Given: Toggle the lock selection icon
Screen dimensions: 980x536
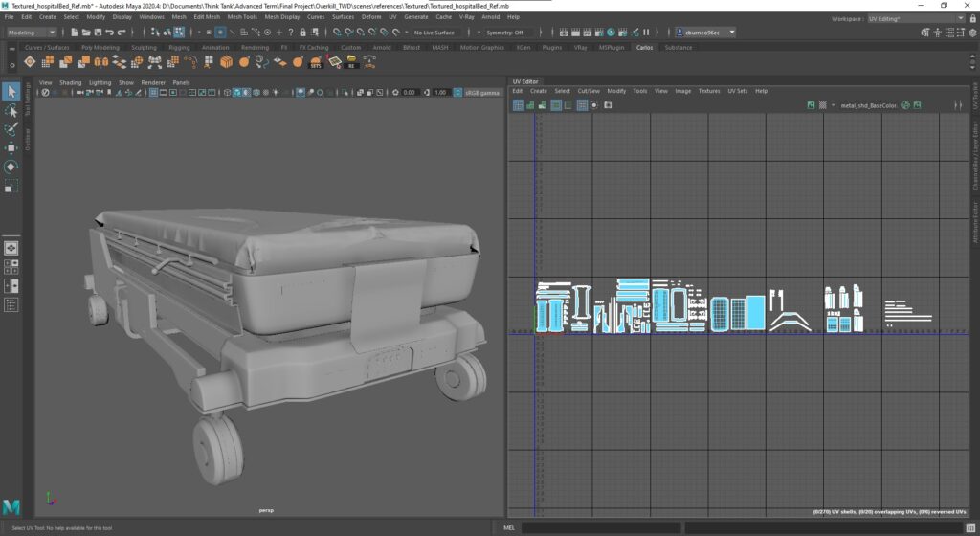Looking at the screenshot, I should (302, 33).
